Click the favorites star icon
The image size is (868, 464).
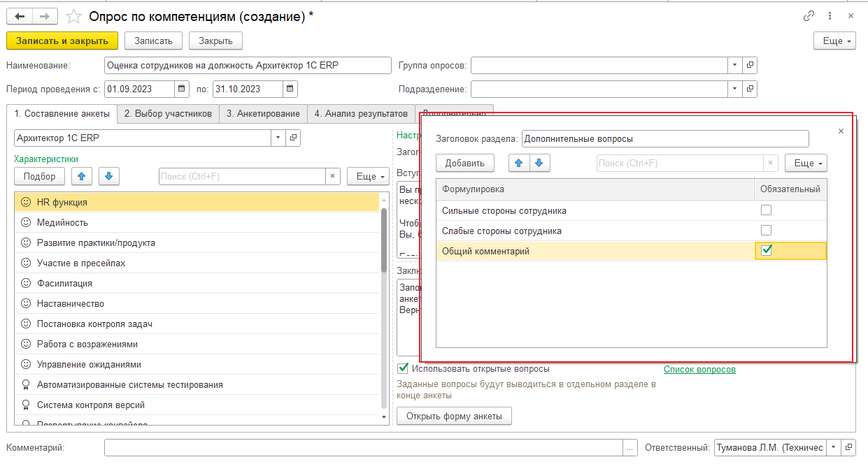(x=73, y=17)
